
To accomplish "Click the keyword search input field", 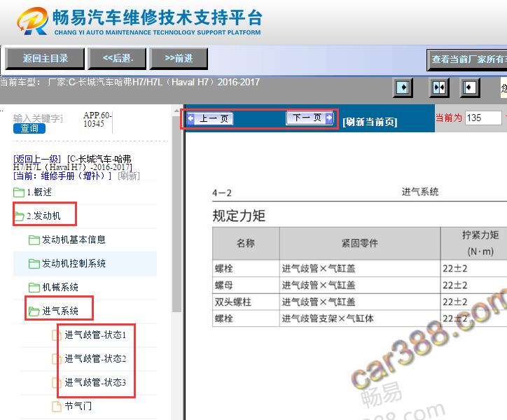I will click(38, 118).
